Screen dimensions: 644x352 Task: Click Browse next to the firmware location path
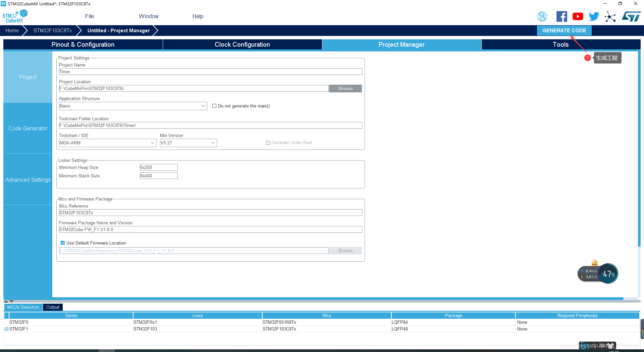tap(345, 251)
